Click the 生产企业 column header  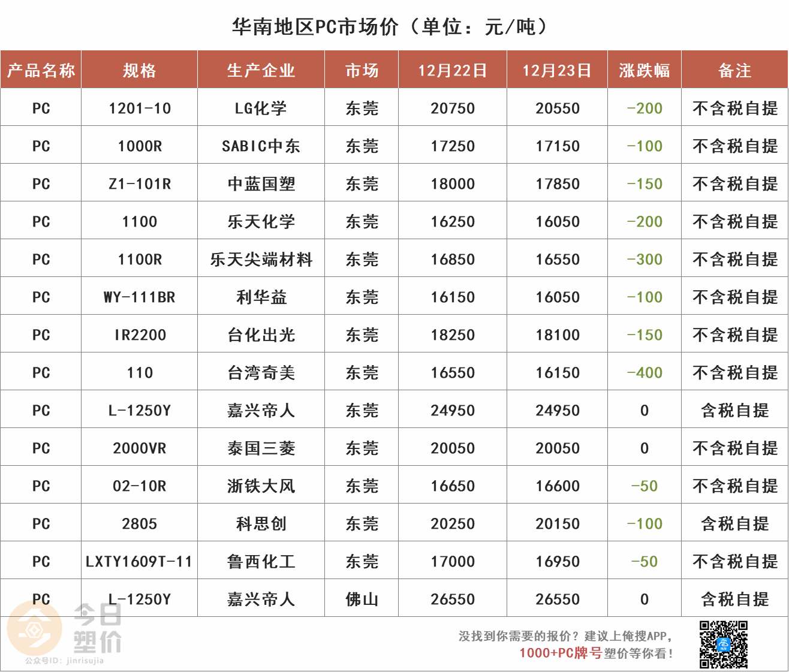261,70
